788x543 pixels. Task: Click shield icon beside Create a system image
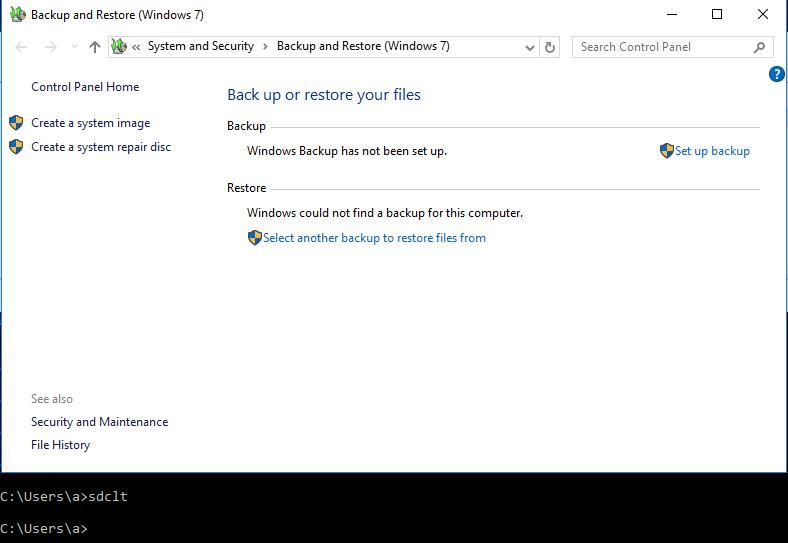pos(16,123)
